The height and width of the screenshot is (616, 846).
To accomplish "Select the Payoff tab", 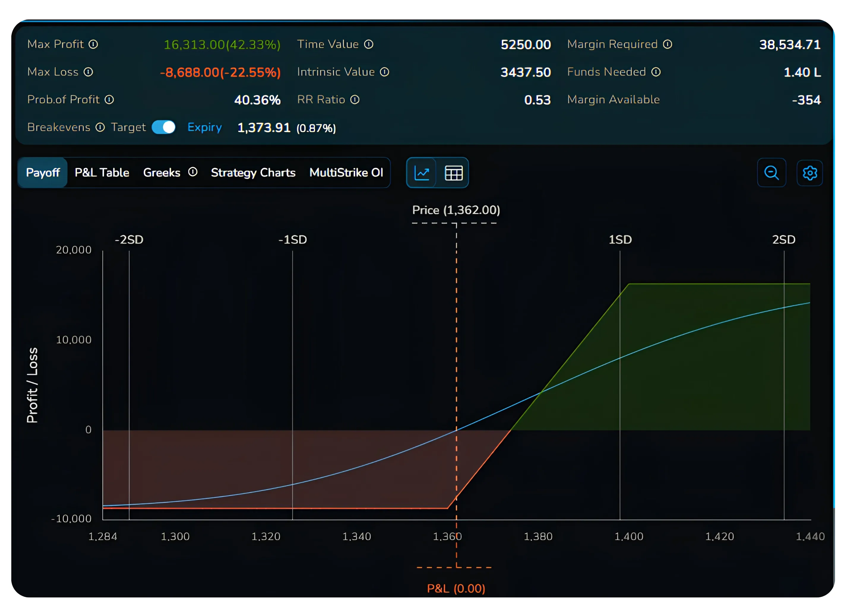I will [43, 173].
